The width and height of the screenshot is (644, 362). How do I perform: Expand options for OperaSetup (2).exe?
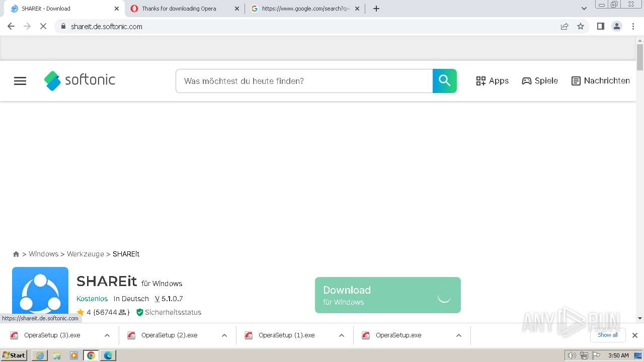coord(224,335)
